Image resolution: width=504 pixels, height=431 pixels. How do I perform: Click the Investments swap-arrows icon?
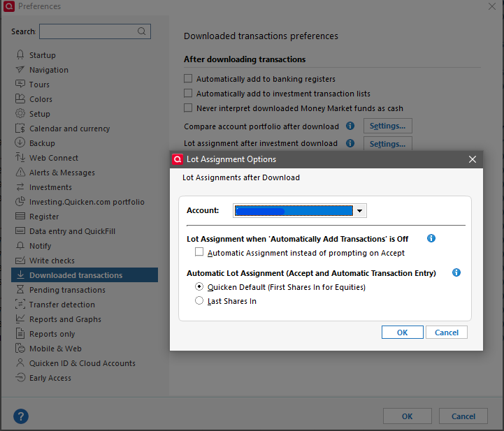(x=20, y=187)
